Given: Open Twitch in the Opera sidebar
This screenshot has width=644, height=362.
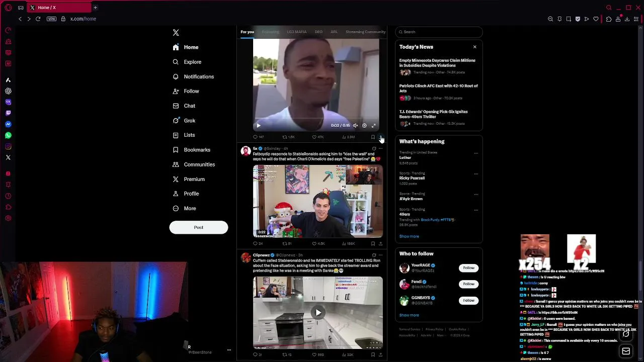Looking at the screenshot, I should click(x=8, y=113).
